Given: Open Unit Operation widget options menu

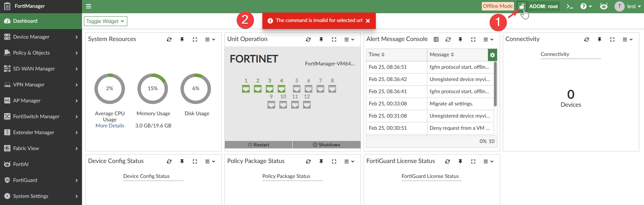Looking at the screenshot, I should click(x=349, y=40).
